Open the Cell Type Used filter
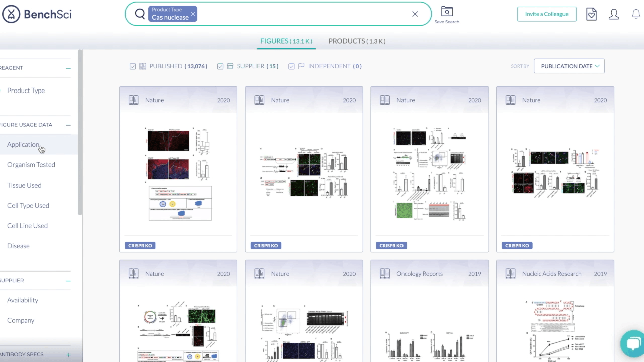This screenshot has width=644, height=362. (28, 205)
